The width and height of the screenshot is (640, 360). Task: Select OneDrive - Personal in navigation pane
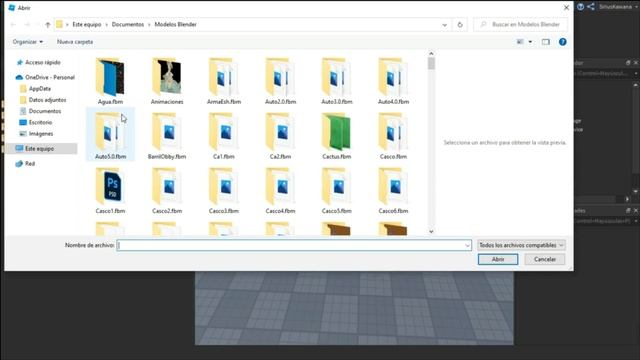point(45,77)
